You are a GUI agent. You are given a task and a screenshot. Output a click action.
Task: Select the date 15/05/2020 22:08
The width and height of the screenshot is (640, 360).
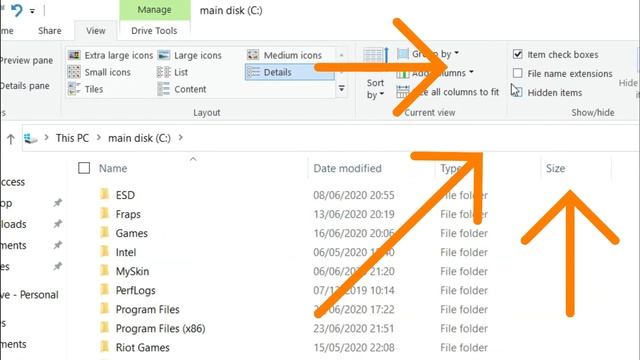(354, 347)
